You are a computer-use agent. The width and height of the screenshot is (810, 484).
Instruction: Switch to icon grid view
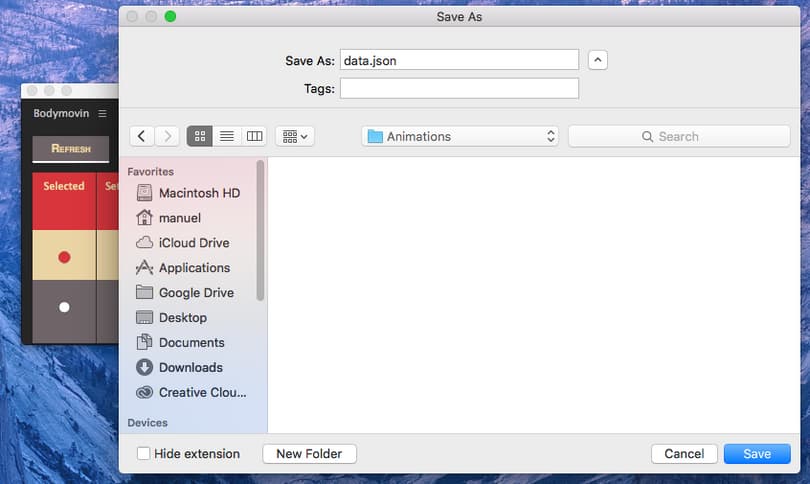[x=200, y=136]
